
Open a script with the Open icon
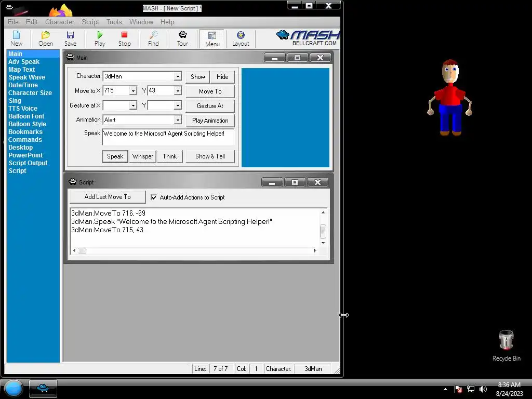click(46, 38)
